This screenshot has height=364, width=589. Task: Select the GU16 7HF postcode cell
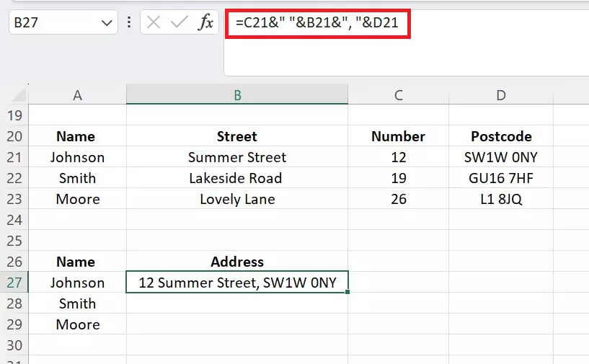point(501,178)
